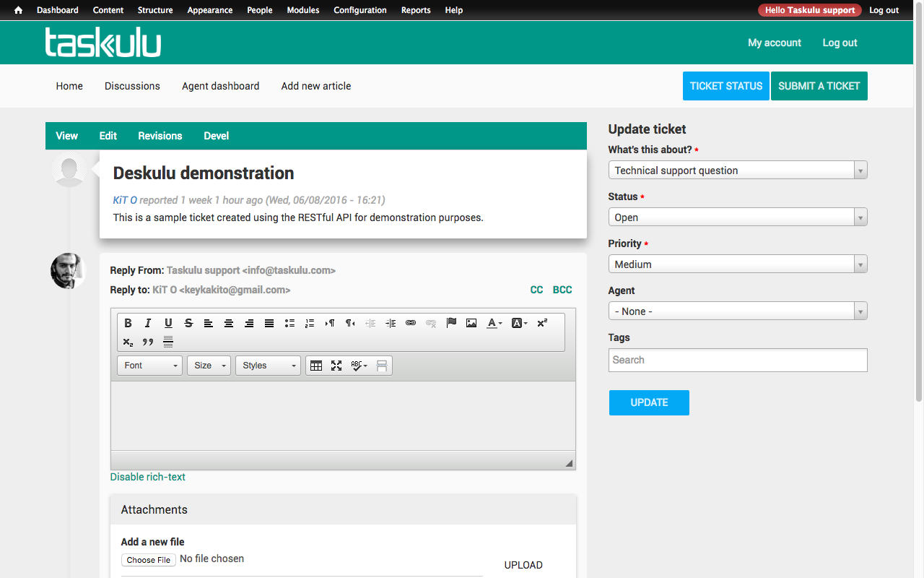Open the spell check options
The width and height of the screenshot is (924, 578).
pos(359,366)
